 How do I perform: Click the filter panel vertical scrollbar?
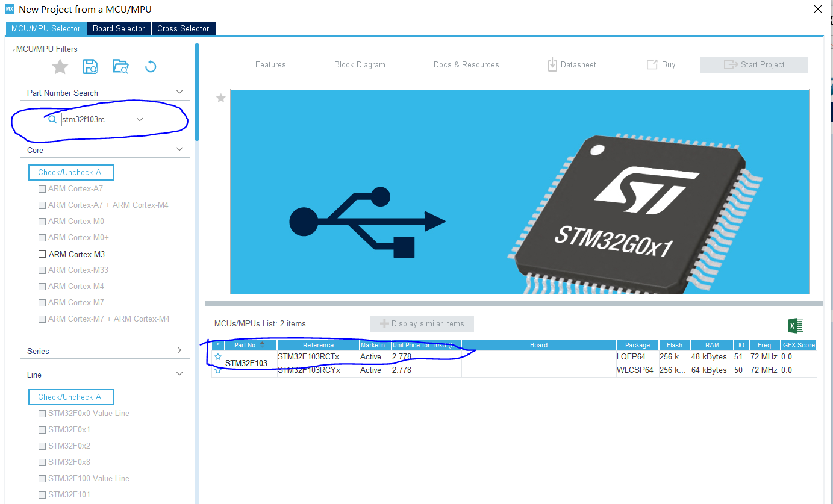197,92
